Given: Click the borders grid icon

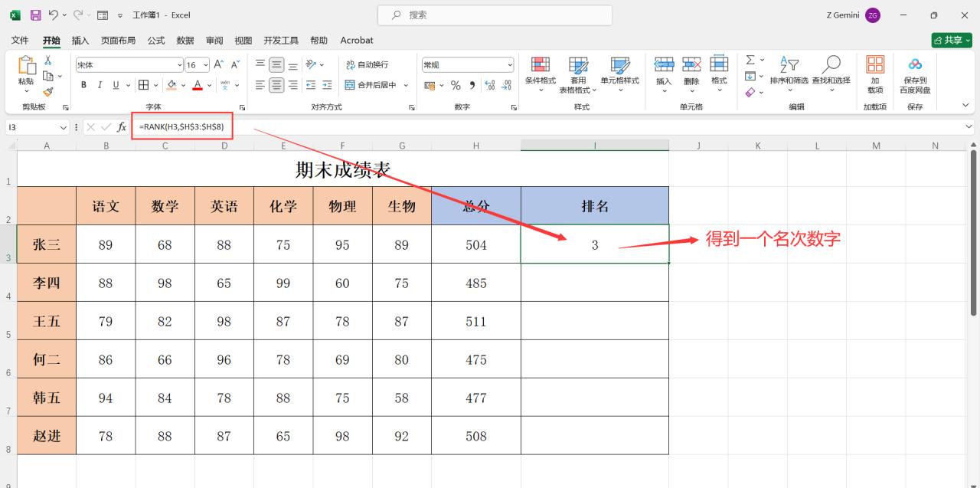Looking at the screenshot, I should click(143, 85).
